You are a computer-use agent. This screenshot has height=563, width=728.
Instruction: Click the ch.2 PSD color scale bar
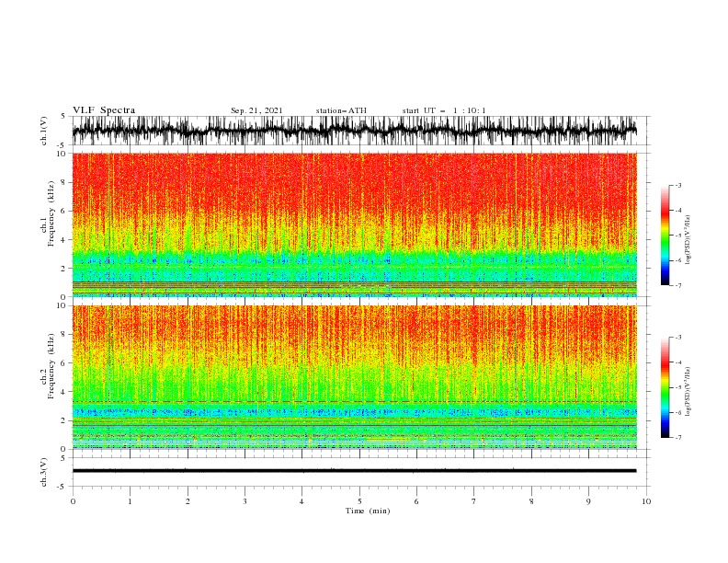665,387
